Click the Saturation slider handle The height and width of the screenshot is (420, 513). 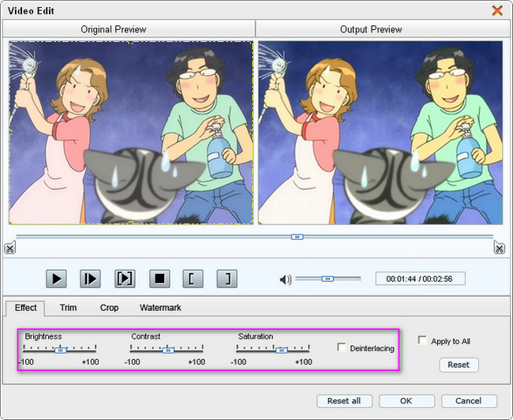tap(282, 351)
